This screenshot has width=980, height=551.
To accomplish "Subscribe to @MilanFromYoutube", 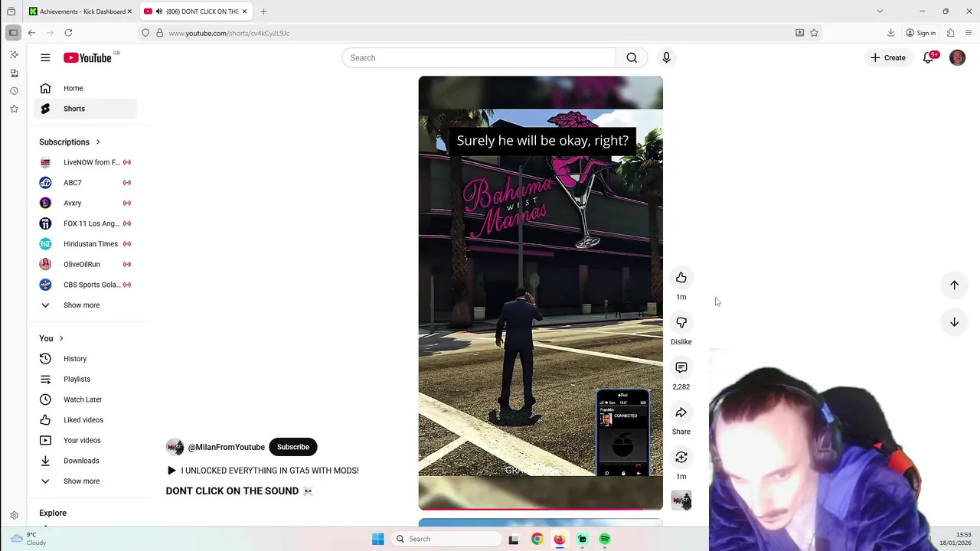I will point(293,447).
